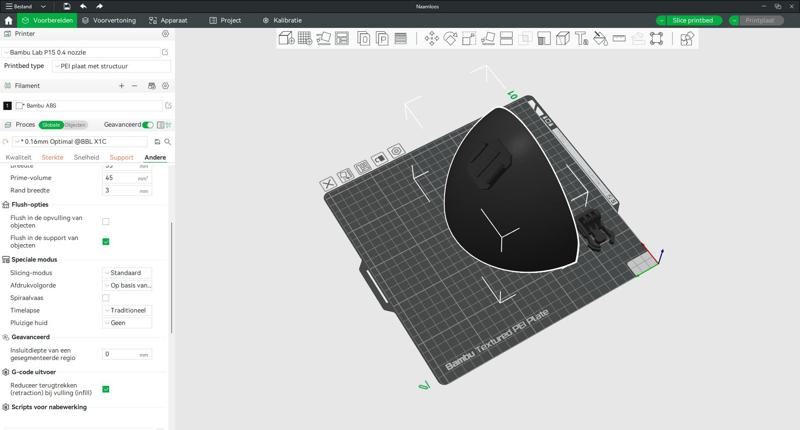
Task: Enable Flush in de opvulling van objecten
Action: pos(106,221)
